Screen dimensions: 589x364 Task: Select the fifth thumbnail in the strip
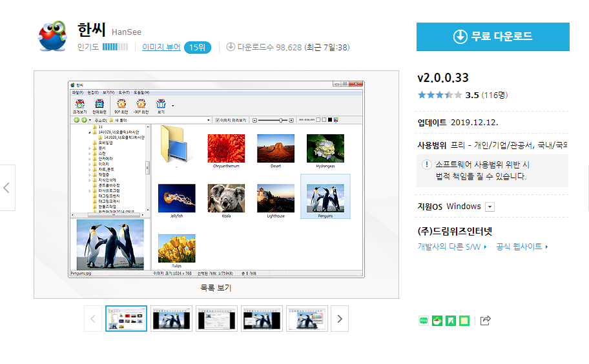point(307,319)
